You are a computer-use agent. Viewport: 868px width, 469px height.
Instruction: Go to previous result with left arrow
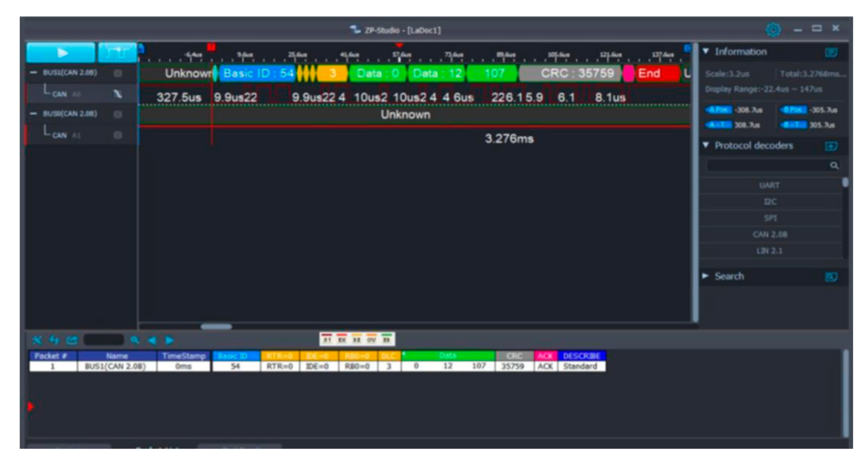point(152,340)
